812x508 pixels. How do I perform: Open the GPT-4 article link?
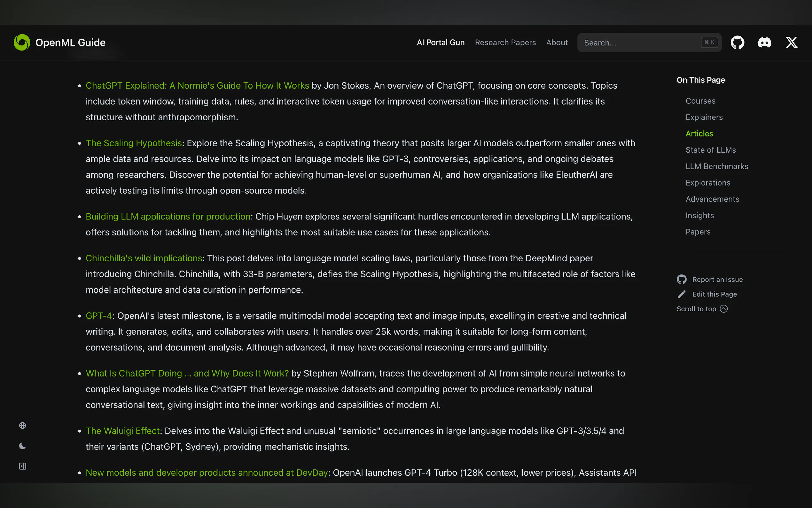click(99, 316)
